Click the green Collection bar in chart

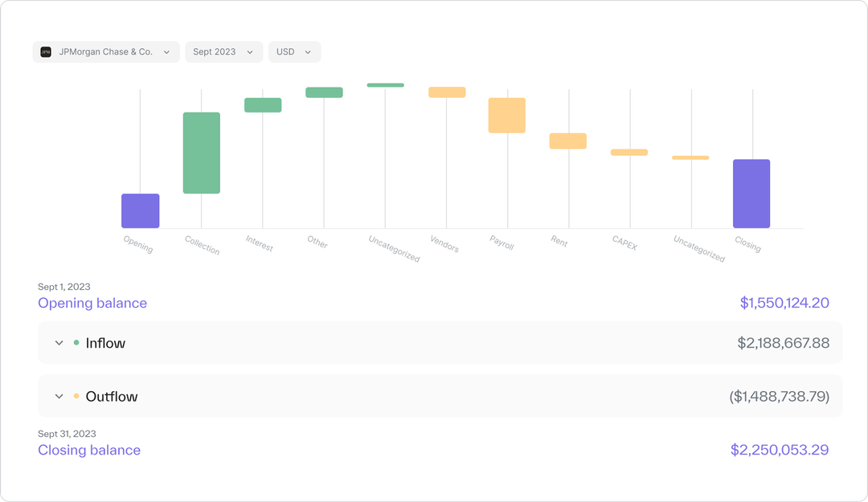click(x=201, y=153)
